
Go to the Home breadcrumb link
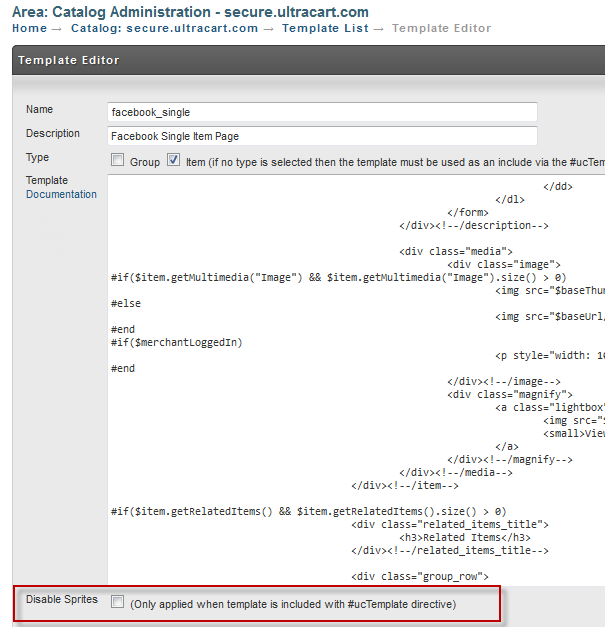point(30,28)
